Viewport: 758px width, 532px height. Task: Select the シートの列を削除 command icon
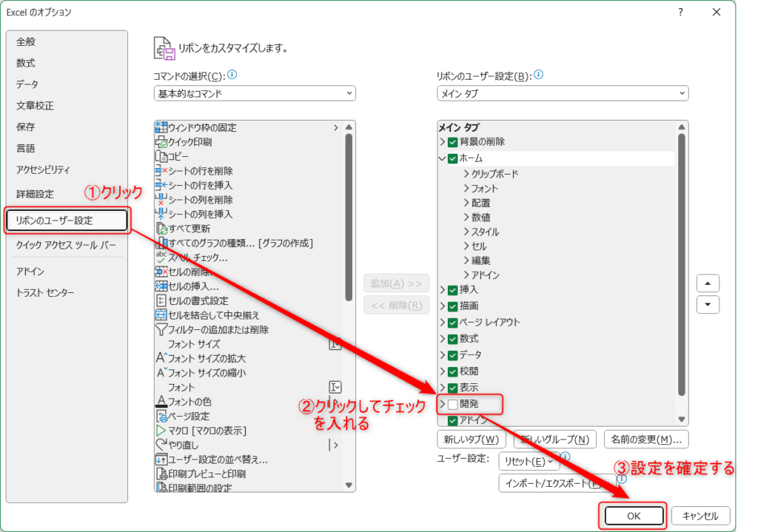click(161, 200)
